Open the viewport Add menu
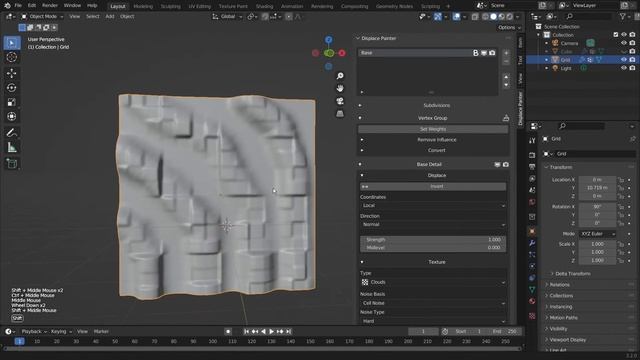This screenshot has width=640, height=360. (x=110, y=17)
